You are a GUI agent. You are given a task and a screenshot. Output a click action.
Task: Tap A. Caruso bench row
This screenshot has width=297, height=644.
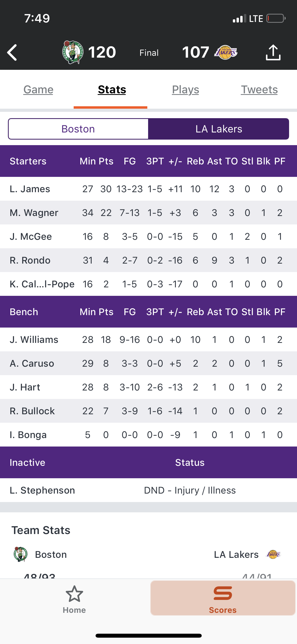(148, 363)
